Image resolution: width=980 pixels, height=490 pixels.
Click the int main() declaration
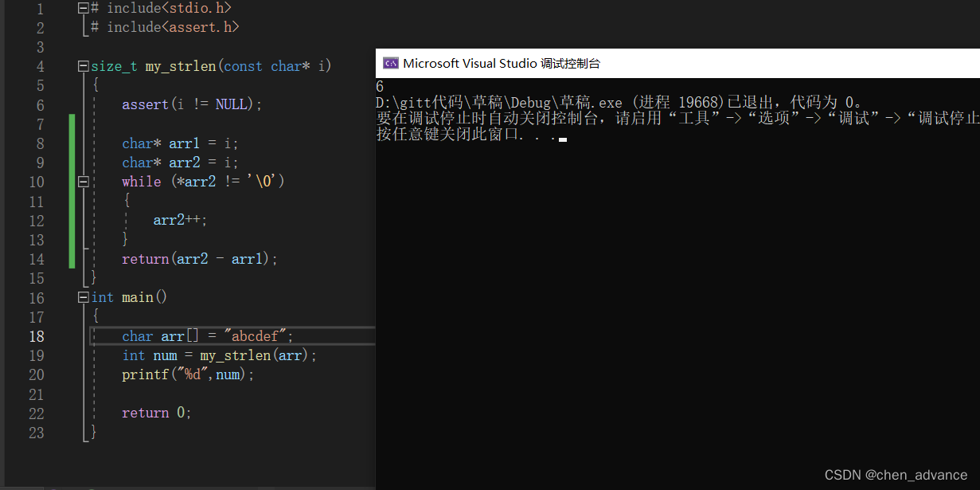pos(129,297)
